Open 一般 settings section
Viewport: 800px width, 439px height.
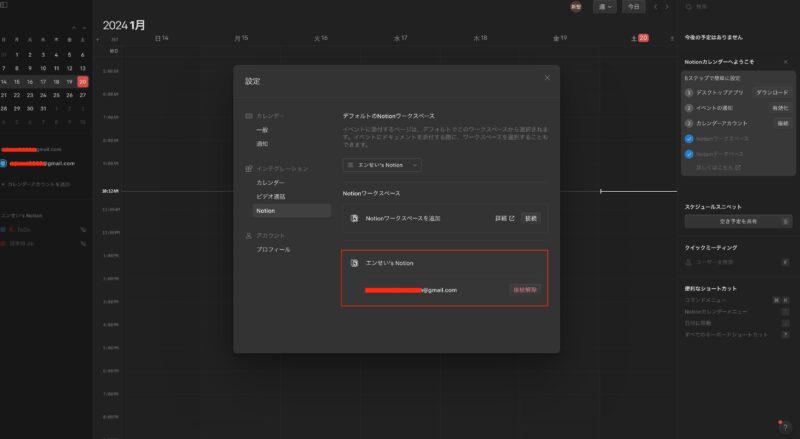262,130
